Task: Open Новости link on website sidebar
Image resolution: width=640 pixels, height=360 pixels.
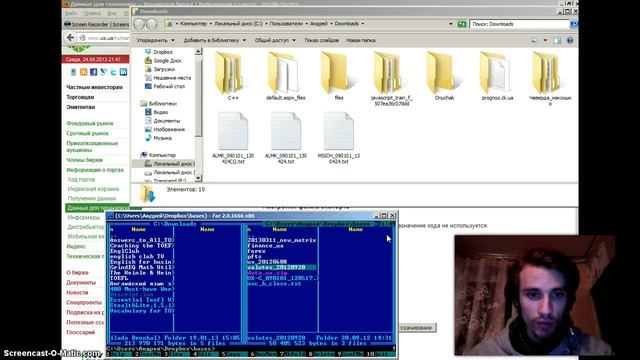Action: (x=77, y=292)
